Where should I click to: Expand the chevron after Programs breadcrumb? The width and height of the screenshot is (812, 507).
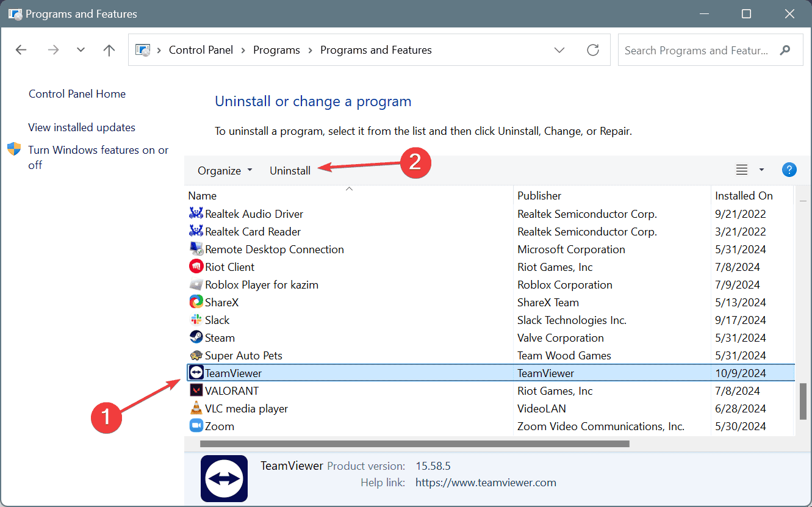tap(310, 50)
